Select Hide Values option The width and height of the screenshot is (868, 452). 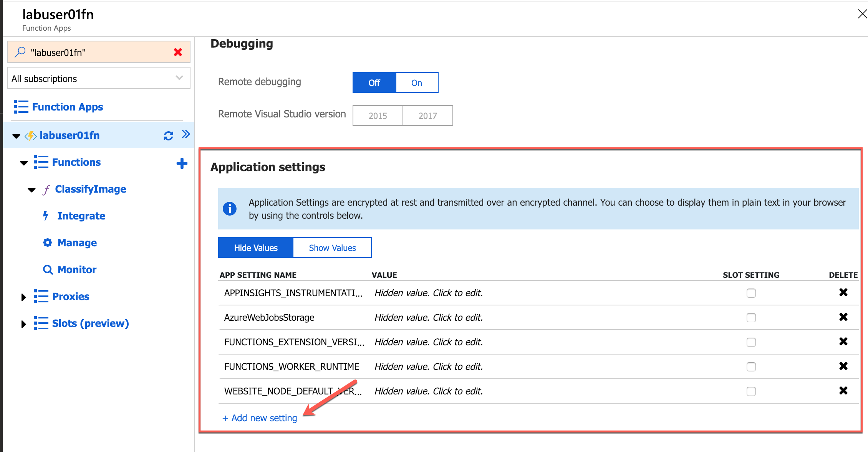coord(256,247)
